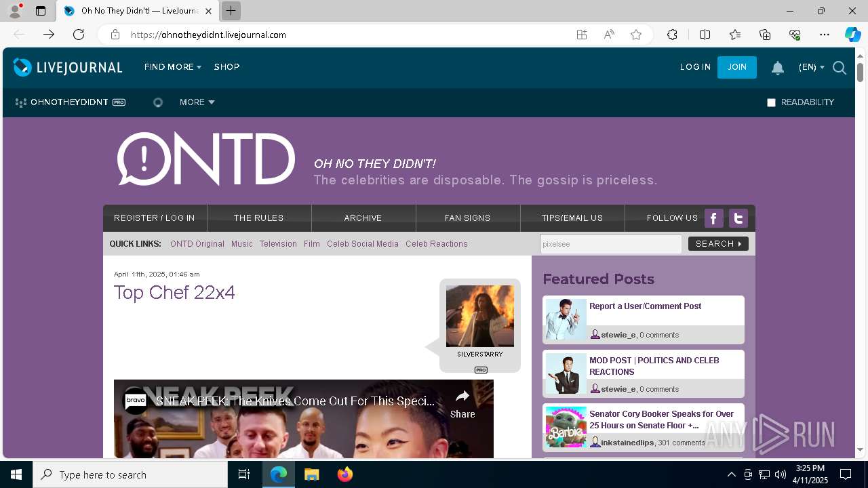Open Collections icon in toolbar
Screen dimensions: 868x488
click(x=765, y=35)
